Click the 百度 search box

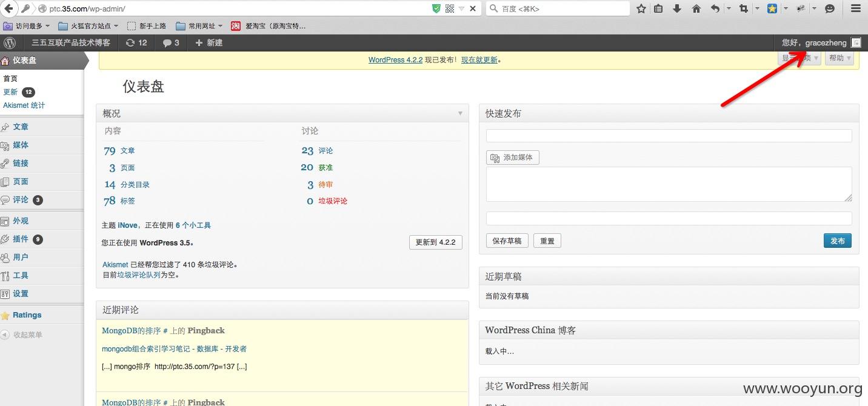point(558,8)
